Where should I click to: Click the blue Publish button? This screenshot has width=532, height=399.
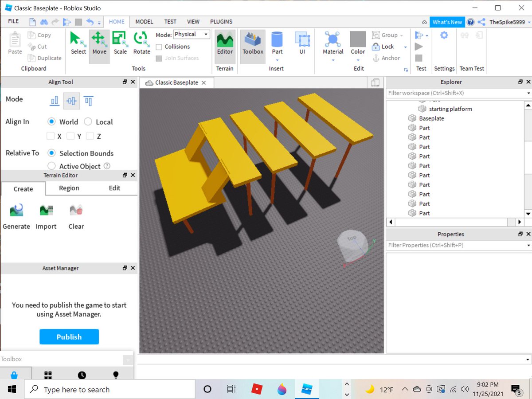point(69,337)
